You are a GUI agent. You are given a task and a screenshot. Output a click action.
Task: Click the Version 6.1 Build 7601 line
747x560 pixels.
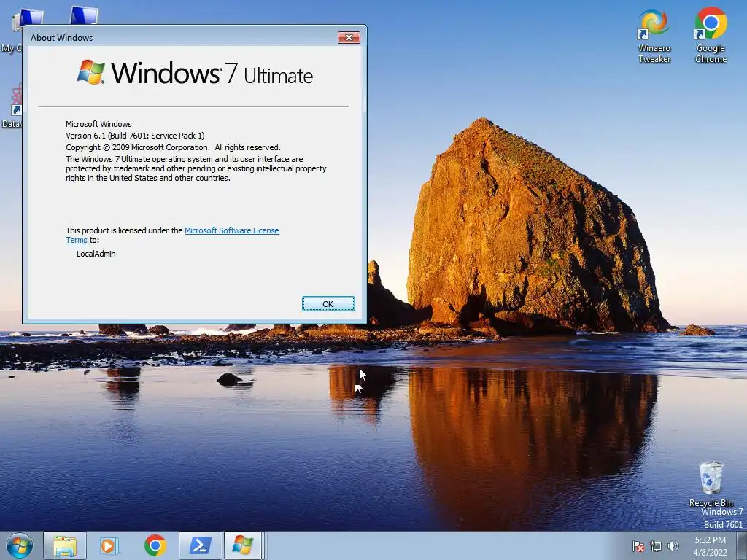click(x=135, y=136)
